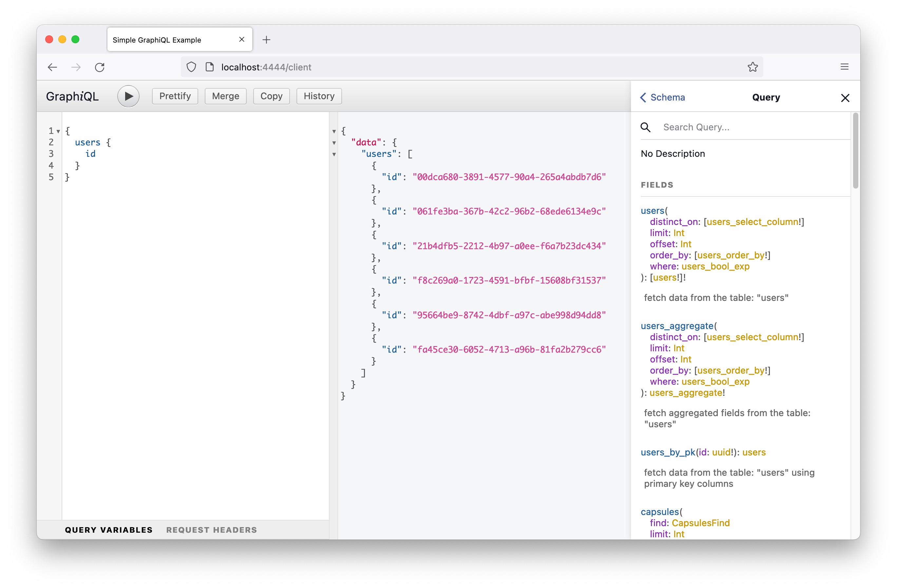Click the browser back navigation arrow
Image resolution: width=897 pixels, height=588 pixels.
[x=53, y=66]
